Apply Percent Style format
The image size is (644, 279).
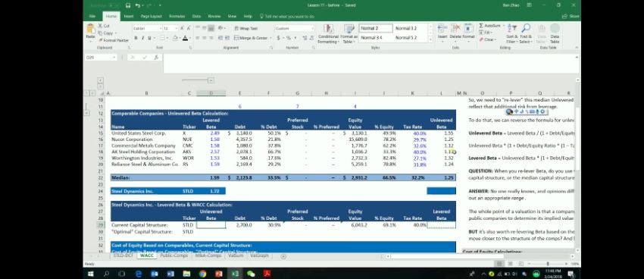click(x=289, y=38)
